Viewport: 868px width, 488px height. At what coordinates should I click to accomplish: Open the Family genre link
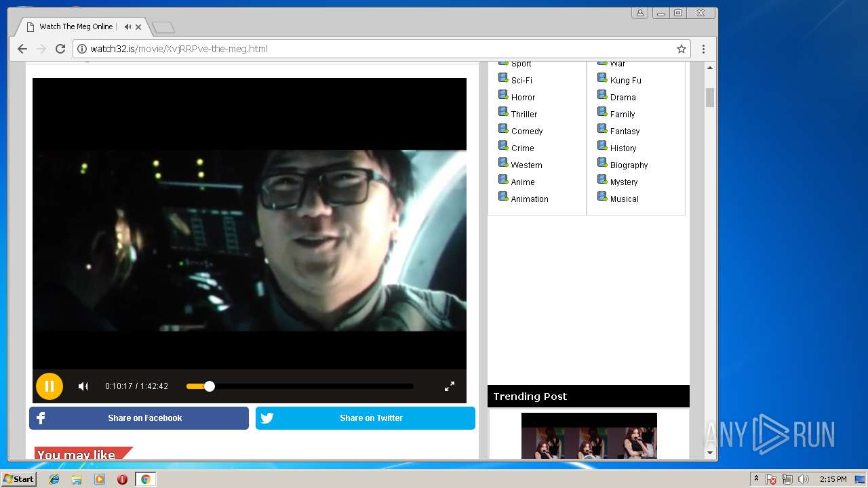623,114
